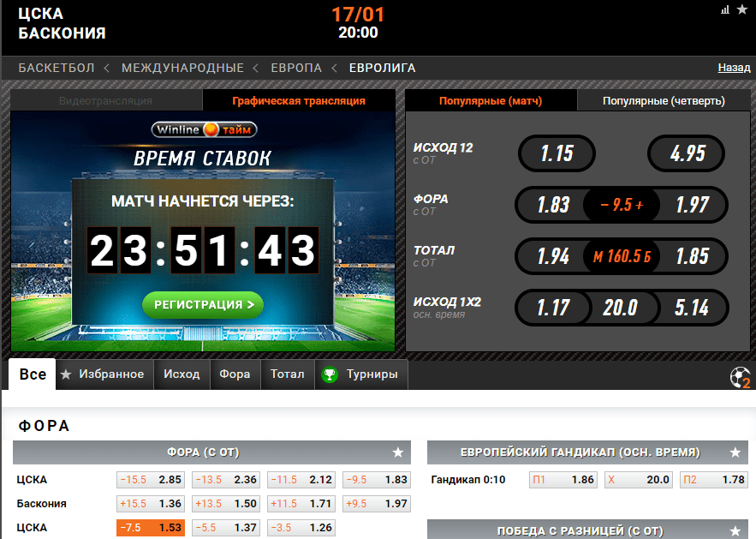Image resolution: width=756 pixels, height=539 pixels.
Task: Bet on Исход 12 odds 1.15
Action: coord(557,153)
